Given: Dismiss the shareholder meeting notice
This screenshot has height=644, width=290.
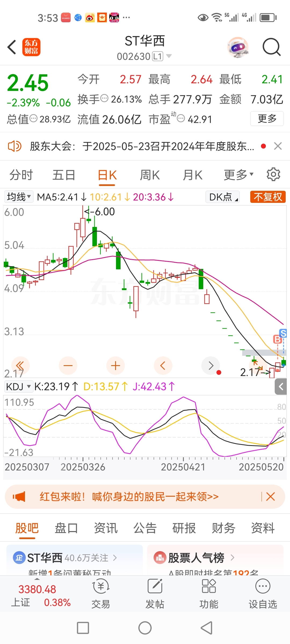Looking at the screenshot, I should point(278,146).
